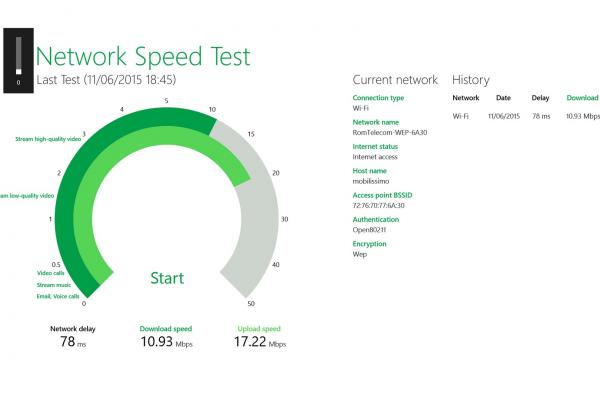Click the Connection type label
The image size is (600, 400).
click(x=378, y=98)
